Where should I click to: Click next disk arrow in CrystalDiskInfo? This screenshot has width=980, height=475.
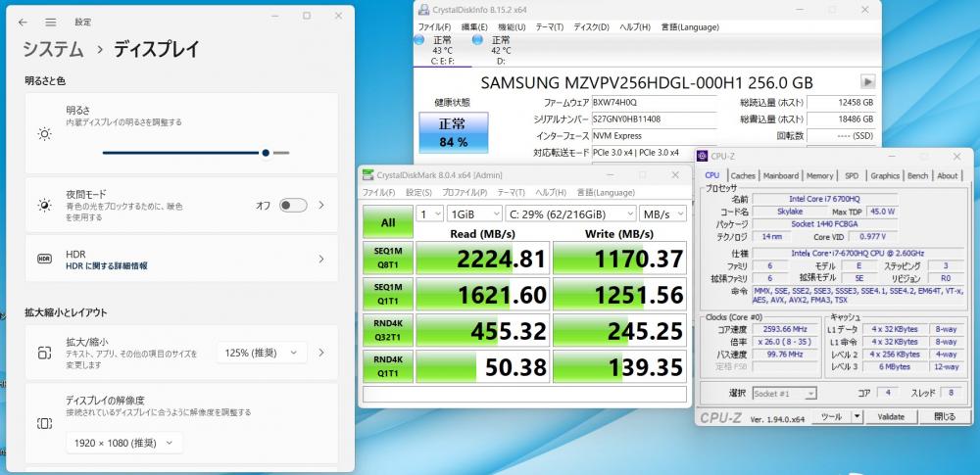coord(868,81)
